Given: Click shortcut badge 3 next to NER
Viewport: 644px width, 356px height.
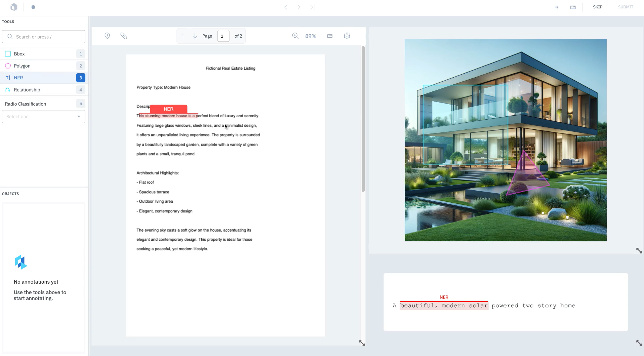Looking at the screenshot, I should (x=81, y=78).
